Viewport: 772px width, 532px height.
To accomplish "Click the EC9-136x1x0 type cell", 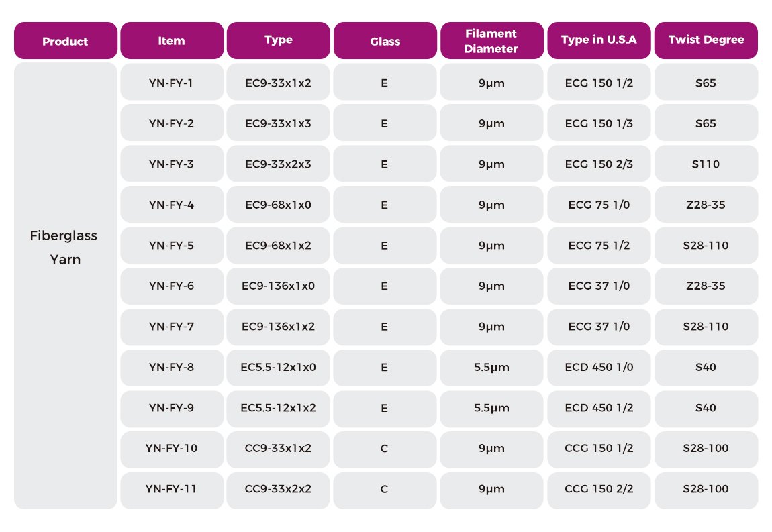I will pyautogui.click(x=279, y=286).
